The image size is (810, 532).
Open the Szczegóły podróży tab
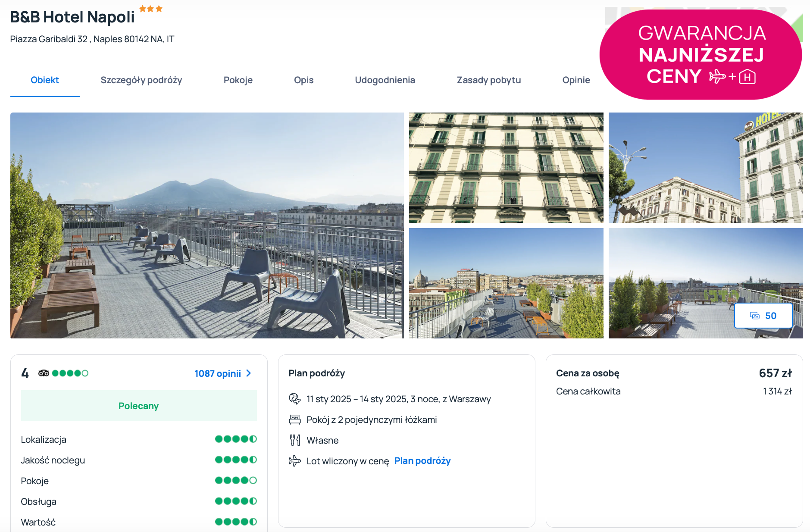(141, 80)
